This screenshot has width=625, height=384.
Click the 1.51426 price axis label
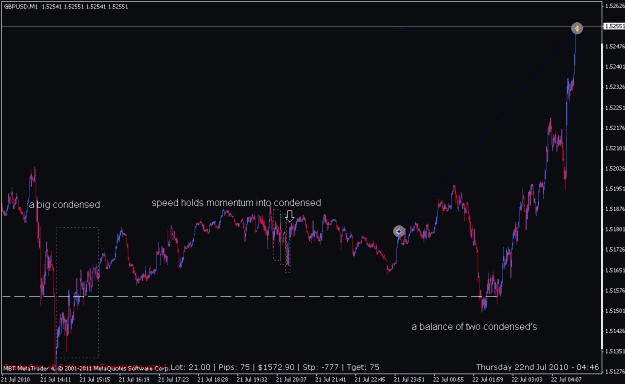pos(615,331)
